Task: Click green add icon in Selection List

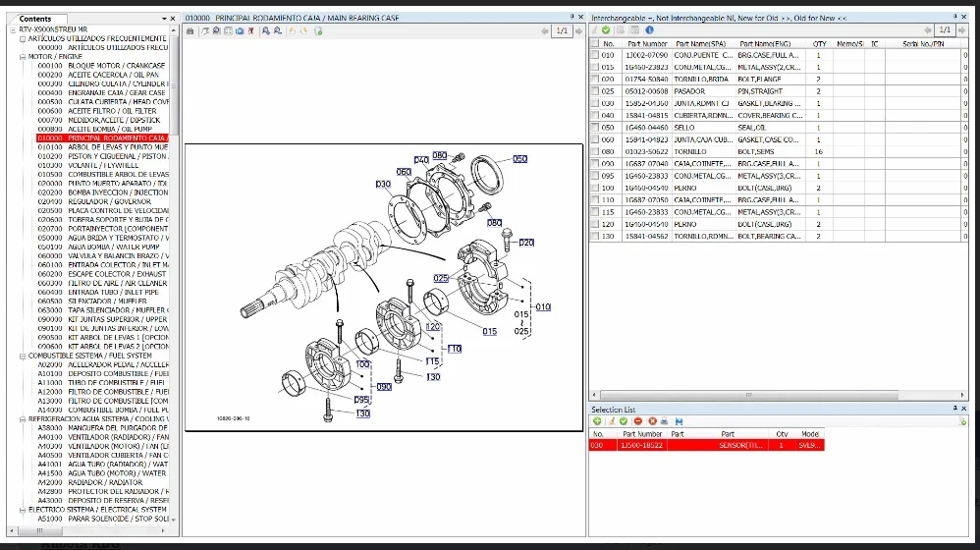Action: (597, 421)
